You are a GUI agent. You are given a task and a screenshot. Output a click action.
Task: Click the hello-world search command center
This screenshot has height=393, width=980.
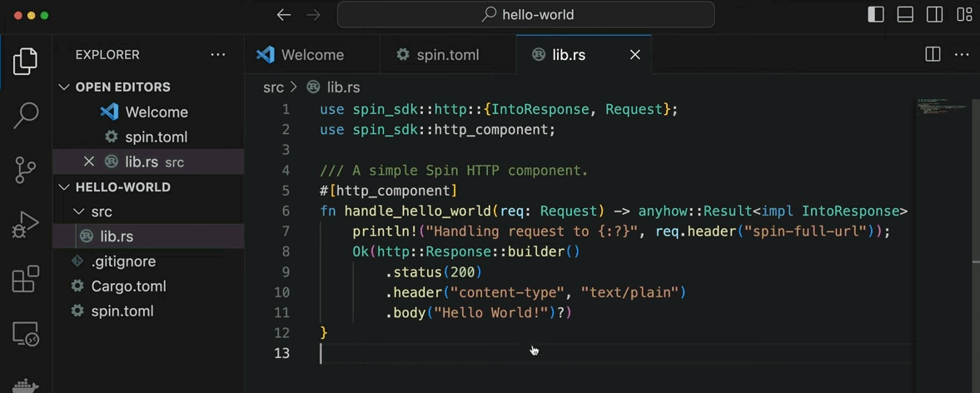(x=525, y=15)
